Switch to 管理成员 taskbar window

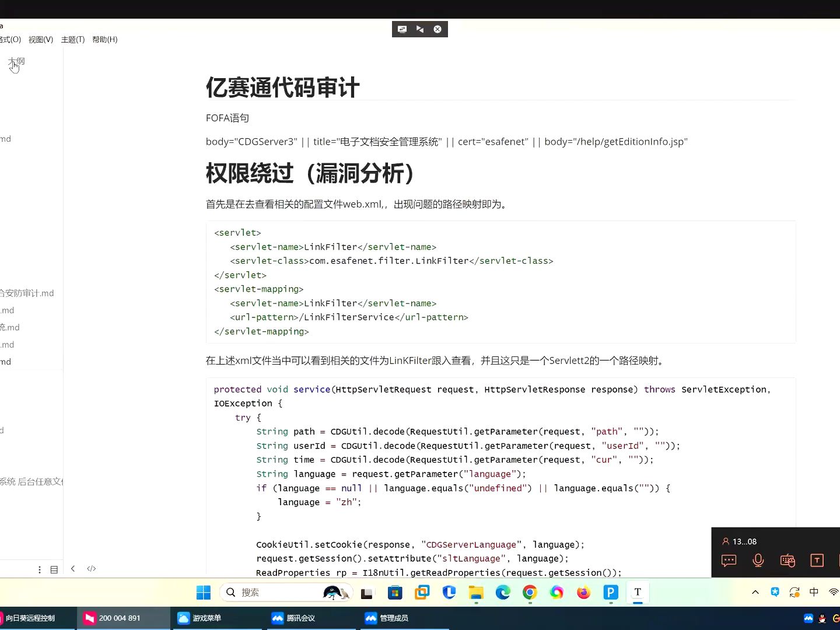tap(404, 618)
